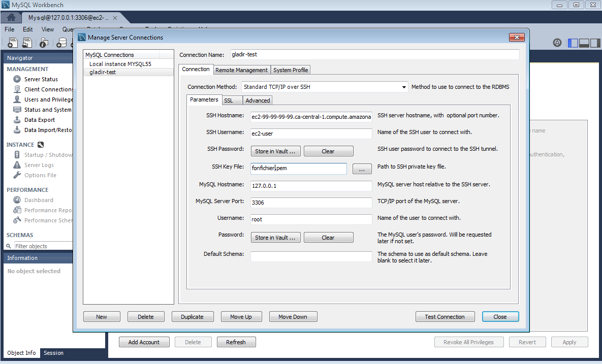Toggle the left sidebar panel visibility

click(573, 43)
